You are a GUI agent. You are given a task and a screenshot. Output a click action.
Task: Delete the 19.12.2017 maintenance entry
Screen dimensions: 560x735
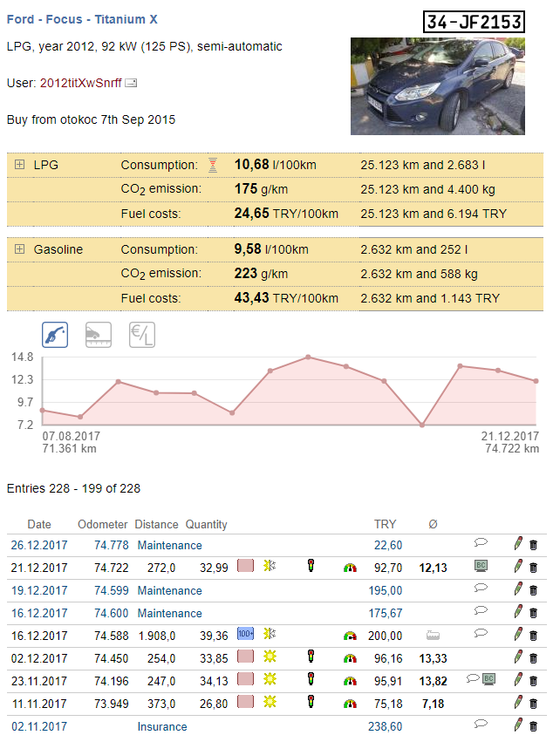click(533, 590)
